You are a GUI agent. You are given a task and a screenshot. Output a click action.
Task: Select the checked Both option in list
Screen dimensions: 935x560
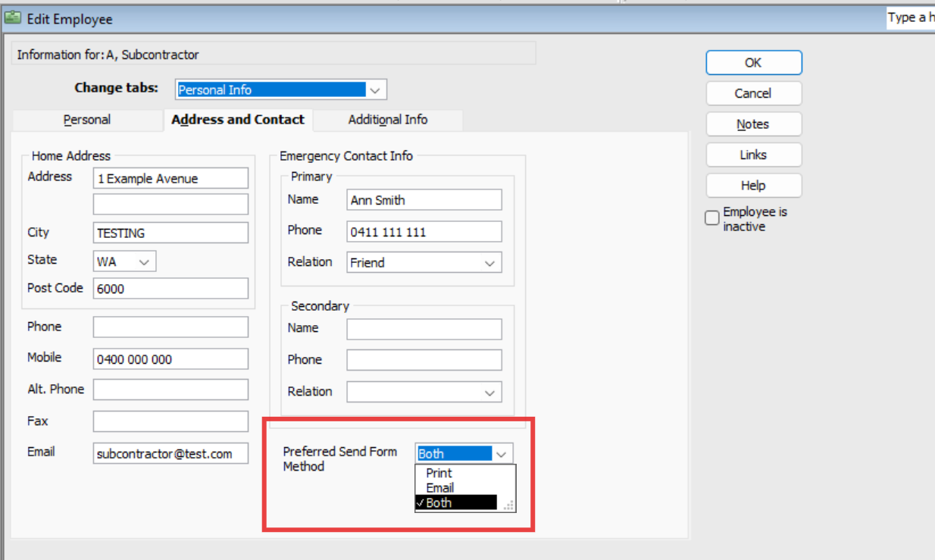pos(456,502)
